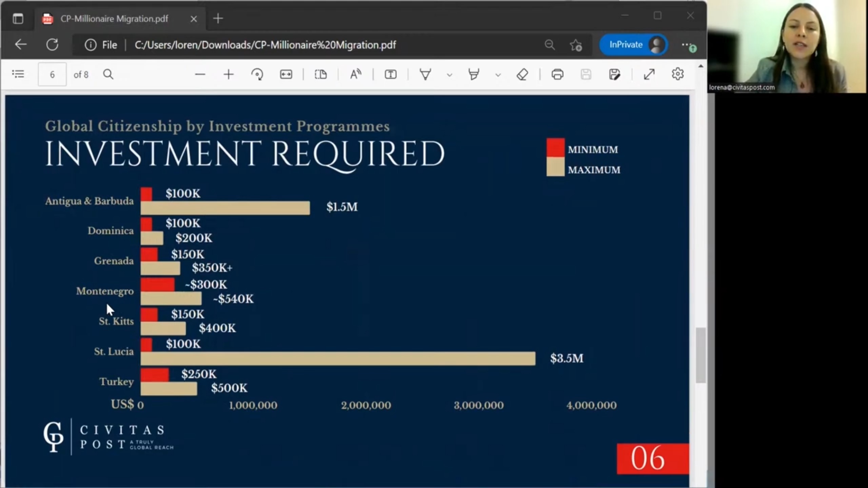Toggle the Draw pen tool
The image size is (868, 488).
(x=425, y=74)
